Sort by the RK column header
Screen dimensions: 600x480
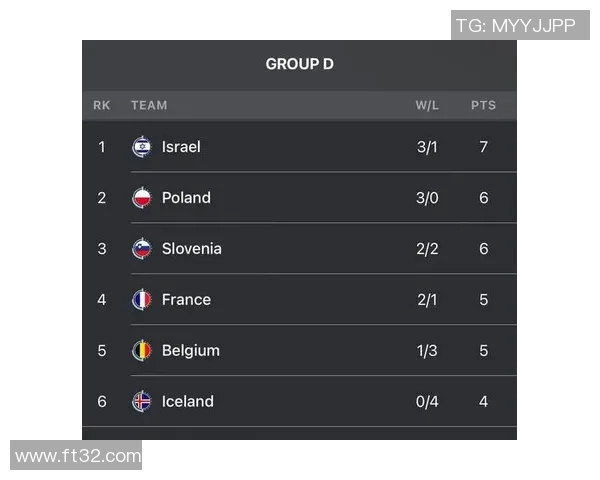pos(102,105)
